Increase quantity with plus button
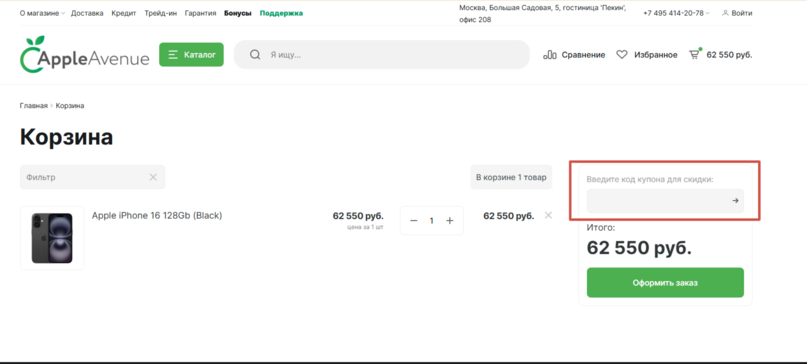The width and height of the screenshot is (807, 364). pyautogui.click(x=450, y=221)
